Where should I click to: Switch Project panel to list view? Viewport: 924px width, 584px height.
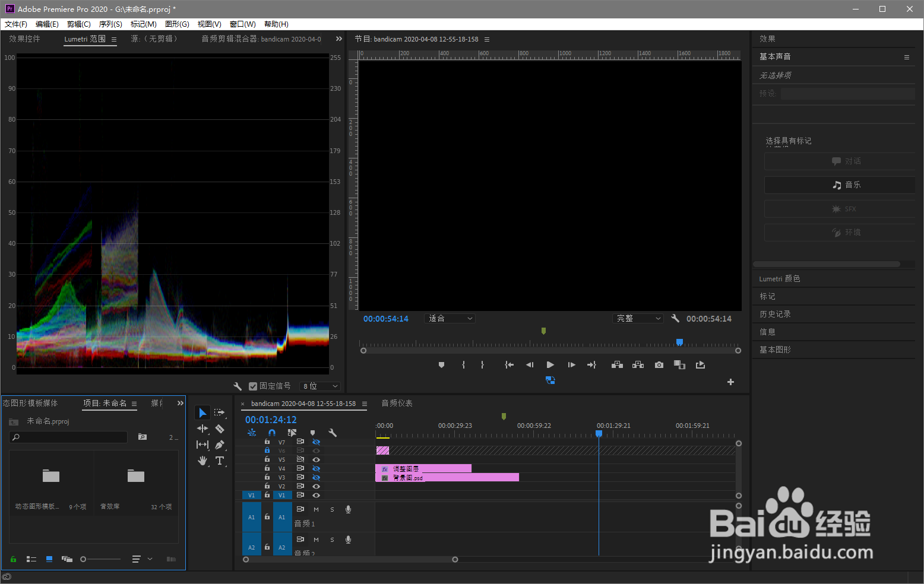(x=31, y=559)
